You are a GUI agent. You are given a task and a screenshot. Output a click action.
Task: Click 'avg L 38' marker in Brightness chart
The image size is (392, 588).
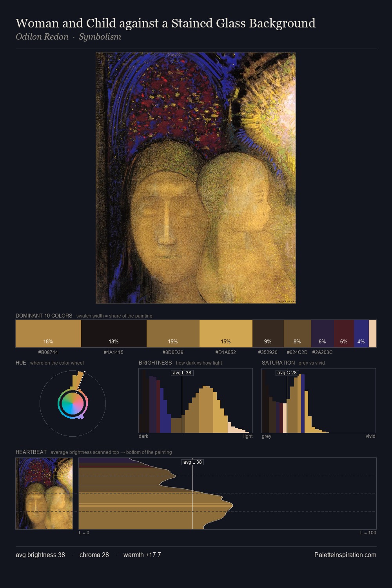182,373
